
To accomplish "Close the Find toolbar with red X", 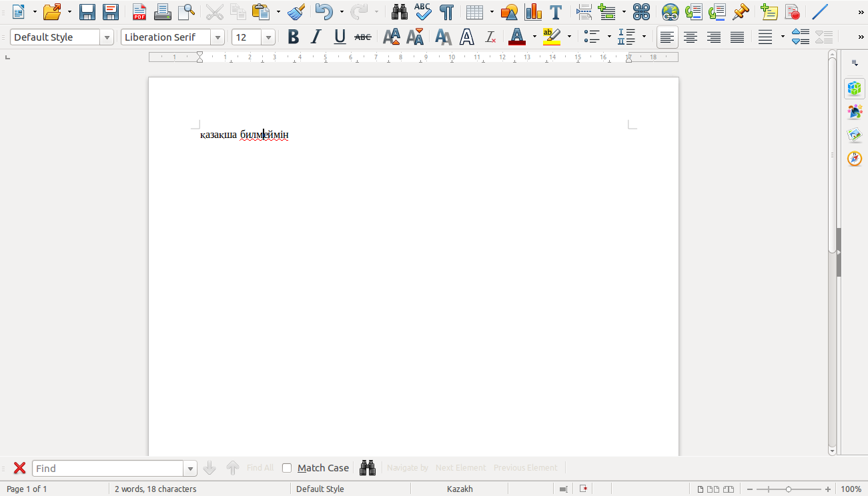I will click(20, 468).
